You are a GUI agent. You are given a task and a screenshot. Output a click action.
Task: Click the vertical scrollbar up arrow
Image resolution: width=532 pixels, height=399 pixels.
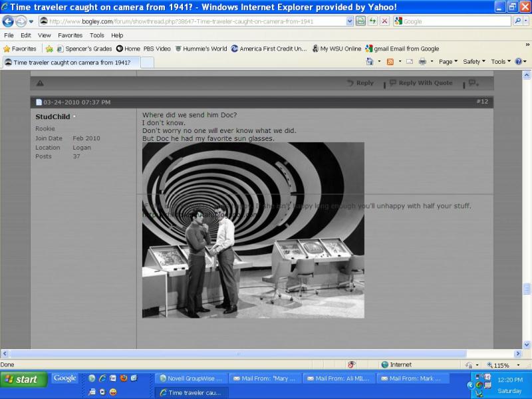point(527,75)
